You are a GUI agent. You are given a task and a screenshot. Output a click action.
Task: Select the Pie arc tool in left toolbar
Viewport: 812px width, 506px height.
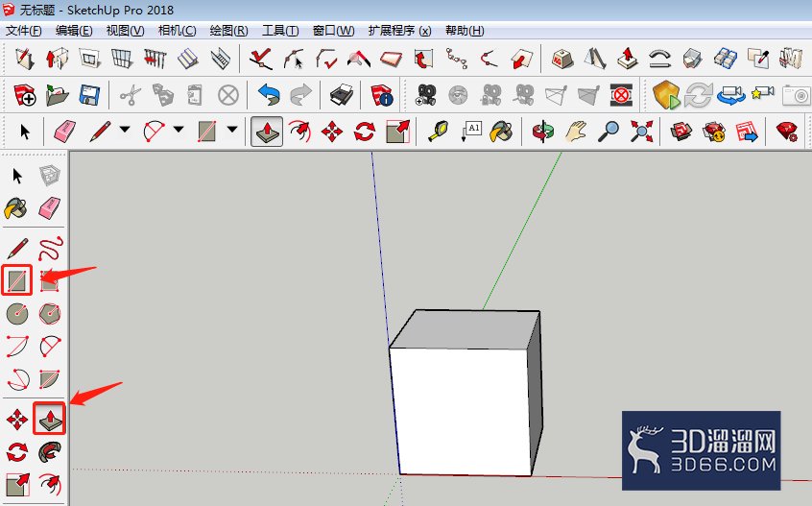pyautogui.click(x=50, y=379)
